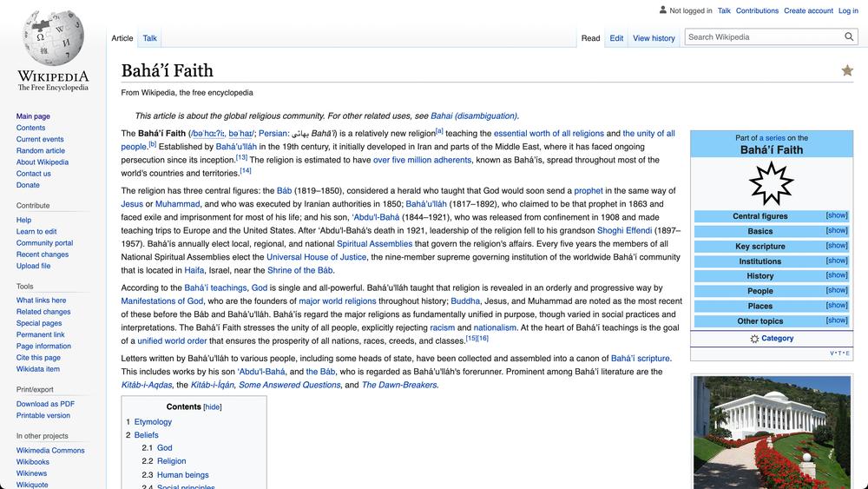Image resolution: width=868 pixels, height=489 pixels.
Task: Click over five million adherents link
Action: [423, 160]
